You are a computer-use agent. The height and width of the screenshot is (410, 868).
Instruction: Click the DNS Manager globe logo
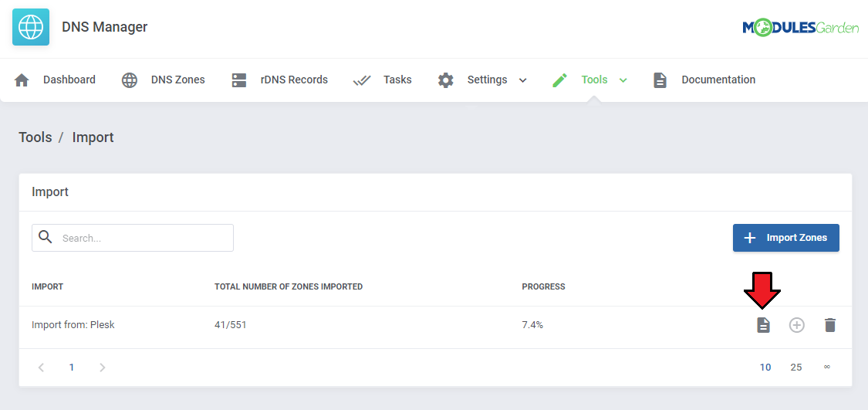pyautogui.click(x=30, y=26)
